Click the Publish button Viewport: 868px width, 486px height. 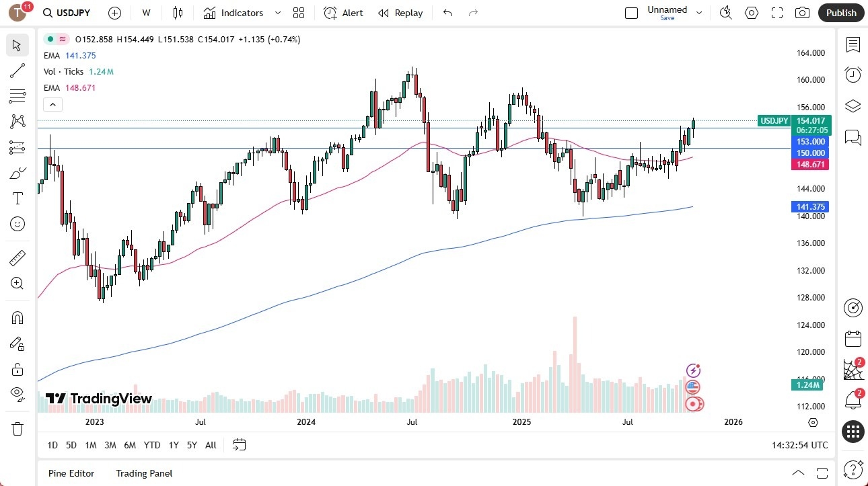pos(840,12)
